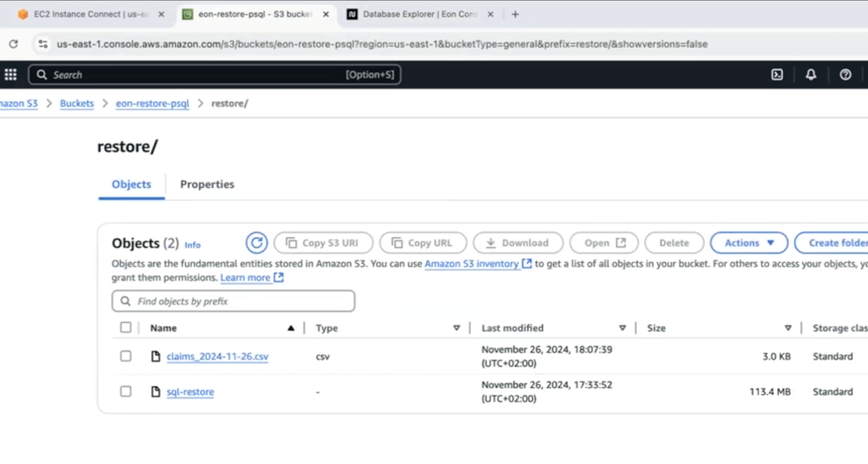Open the sql-restore object link
This screenshot has width=868, height=464.
190,392
